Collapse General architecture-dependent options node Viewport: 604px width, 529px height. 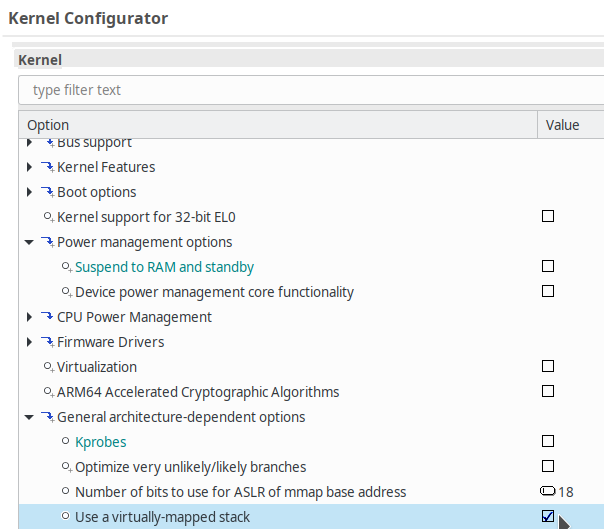[30, 417]
